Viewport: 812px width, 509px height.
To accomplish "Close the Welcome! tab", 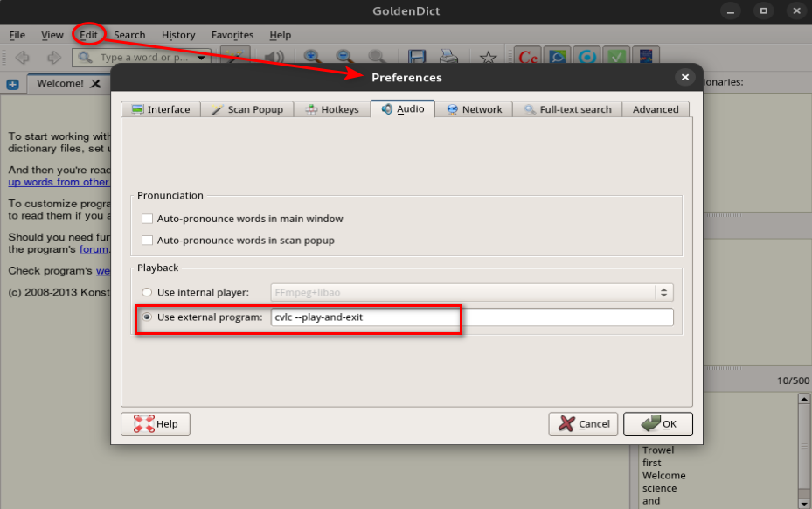I will [x=95, y=83].
